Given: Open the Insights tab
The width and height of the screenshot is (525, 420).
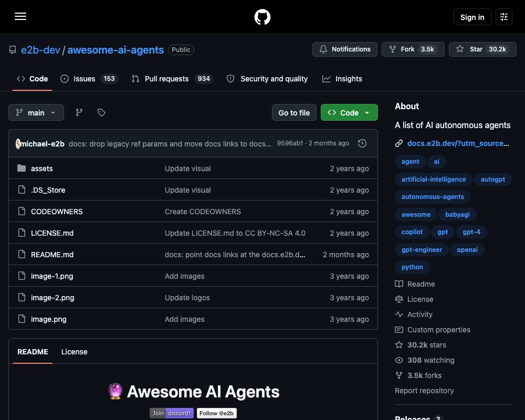Looking at the screenshot, I should pos(342,79).
